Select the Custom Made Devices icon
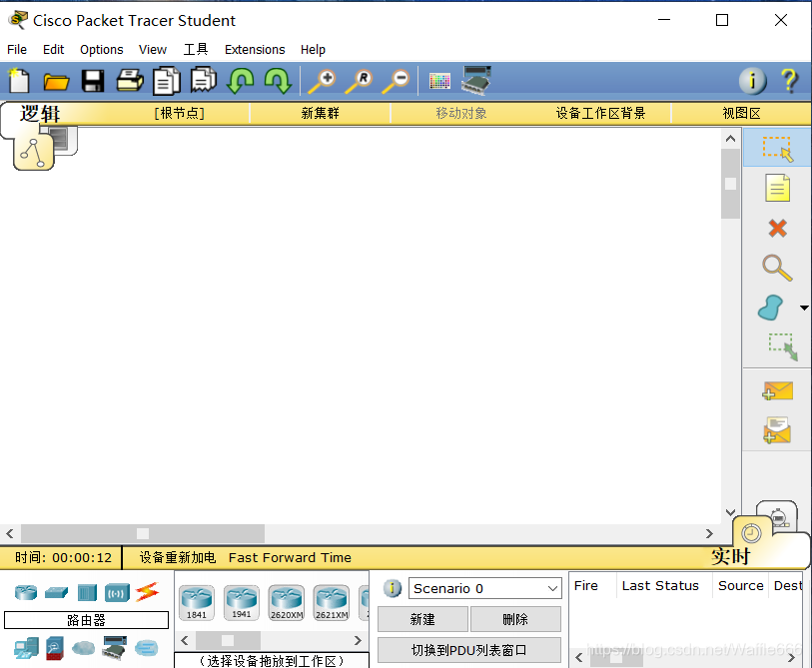812x668 pixels. (115, 648)
